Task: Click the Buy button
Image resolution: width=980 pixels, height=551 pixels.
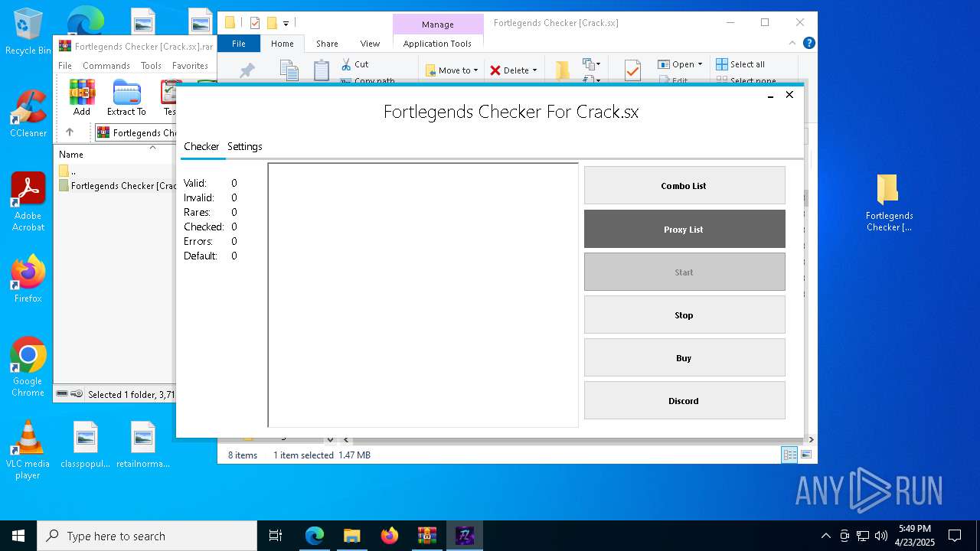Action: (684, 358)
